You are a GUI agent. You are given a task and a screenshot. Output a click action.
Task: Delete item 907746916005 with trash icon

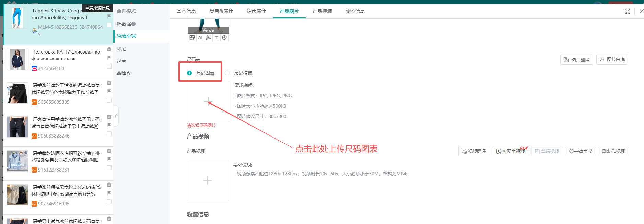click(x=109, y=185)
